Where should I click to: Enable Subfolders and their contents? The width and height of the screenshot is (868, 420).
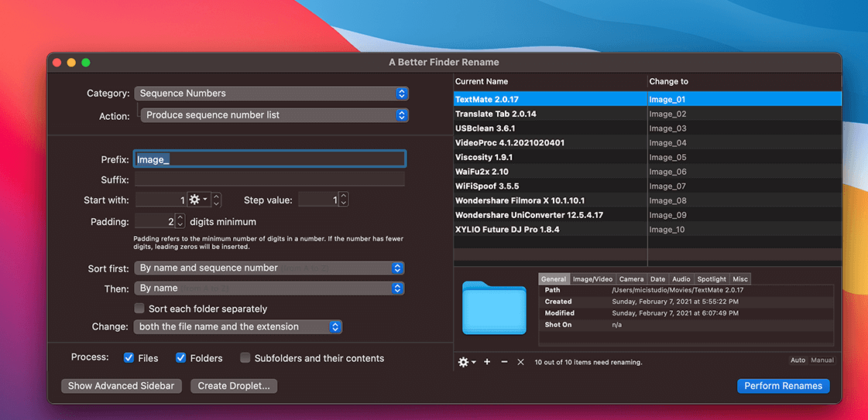tap(245, 358)
